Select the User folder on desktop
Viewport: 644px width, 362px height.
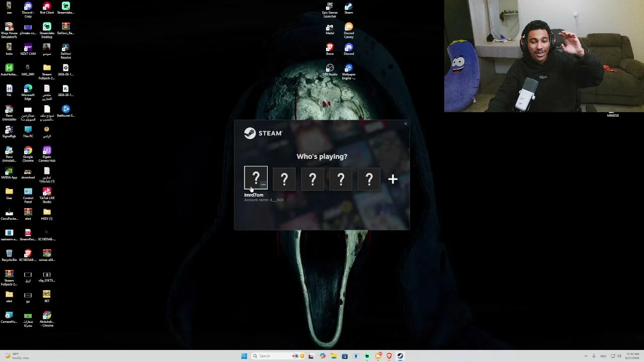coord(9,194)
